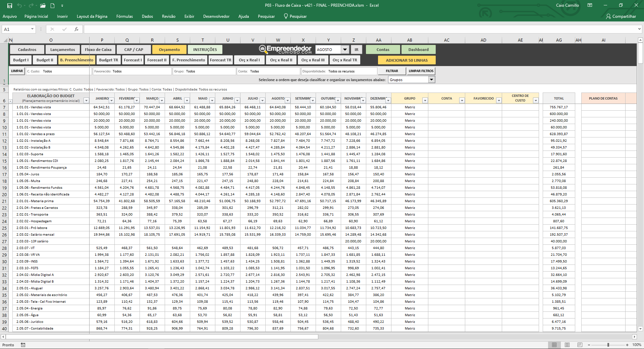Screen dimensions: 644x349
Task: Click the Redo arrow icon
Action: tap(31, 5)
